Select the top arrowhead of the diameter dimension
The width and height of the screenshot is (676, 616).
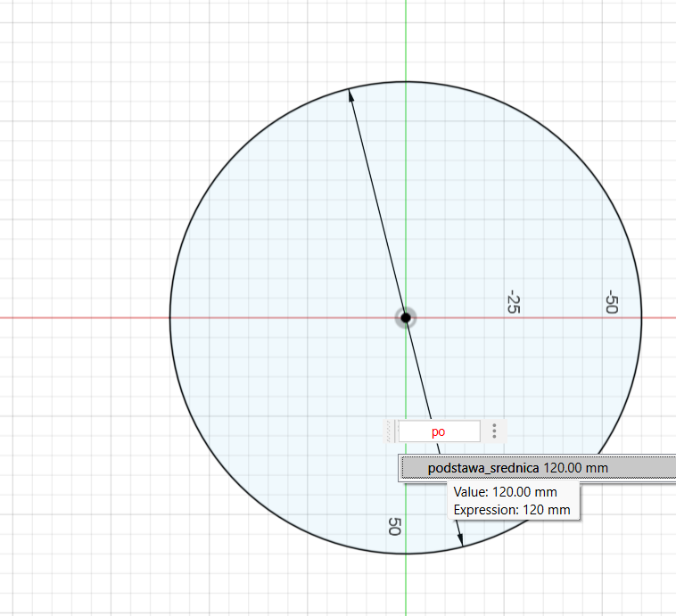click(350, 94)
